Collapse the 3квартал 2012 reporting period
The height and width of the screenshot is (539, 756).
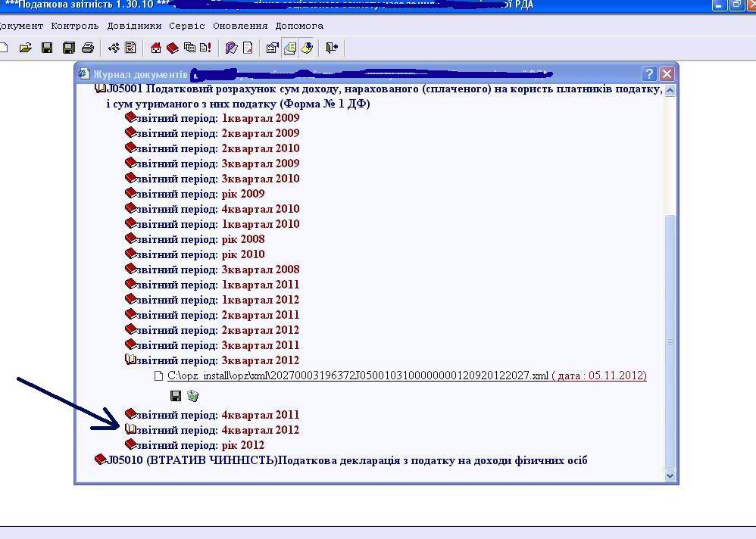[x=130, y=360]
